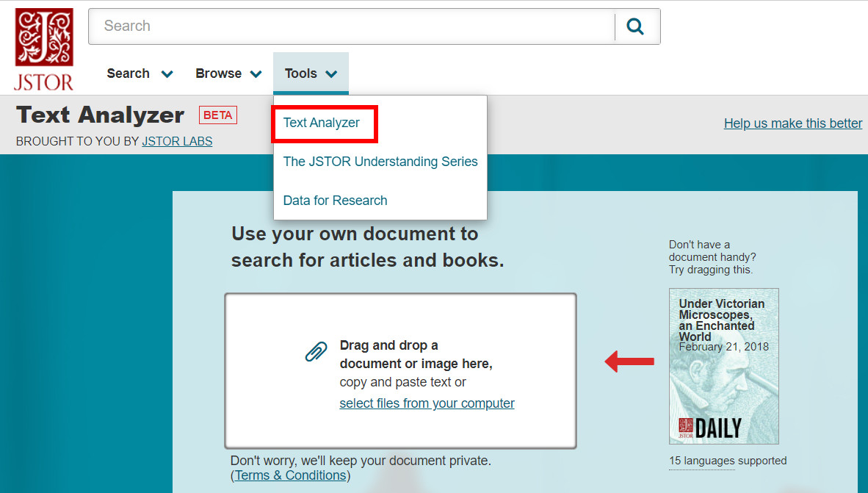Click 'Don't worry, we'll keep your document private' text

pos(361,461)
